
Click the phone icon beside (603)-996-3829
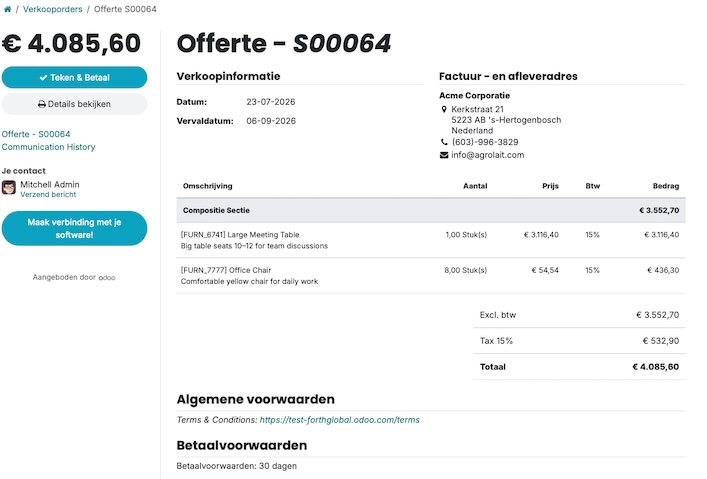[x=444, y=142]
